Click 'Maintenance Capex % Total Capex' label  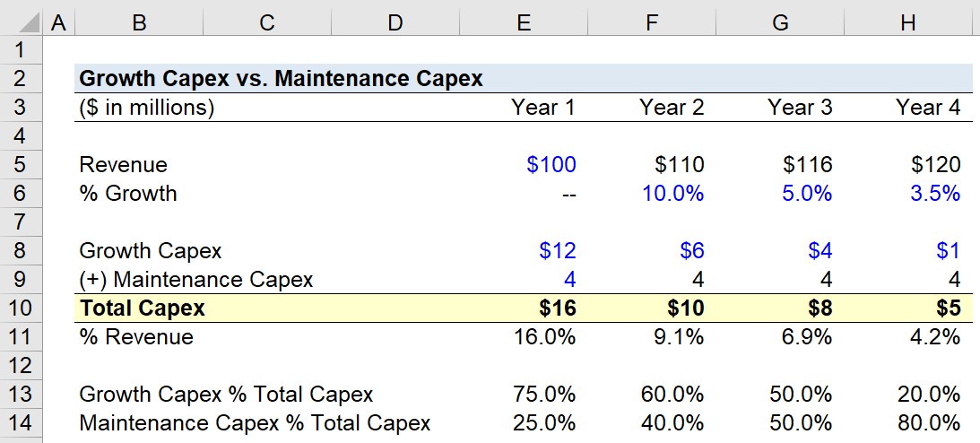point(255,423)
